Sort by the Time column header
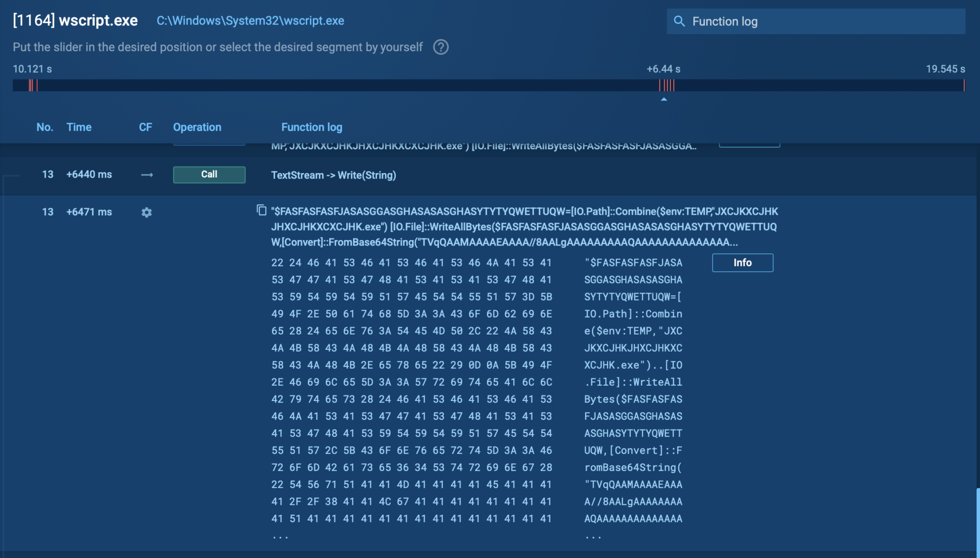This screenshot has height=558, width=980. 79,127
